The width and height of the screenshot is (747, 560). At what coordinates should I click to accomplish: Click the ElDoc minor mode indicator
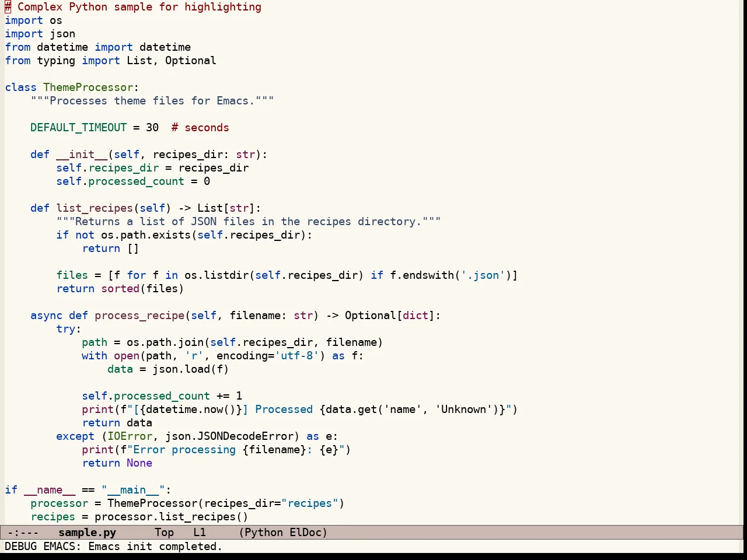click(306, 533)
